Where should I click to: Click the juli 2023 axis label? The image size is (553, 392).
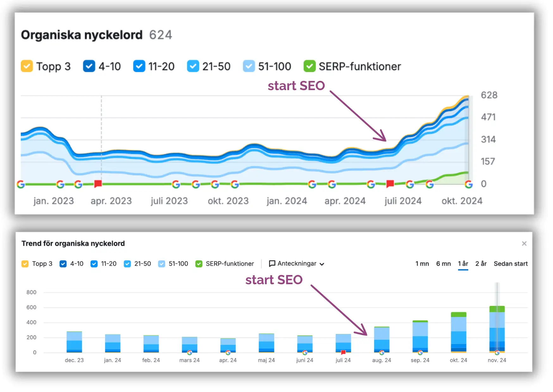pos(169,201)
